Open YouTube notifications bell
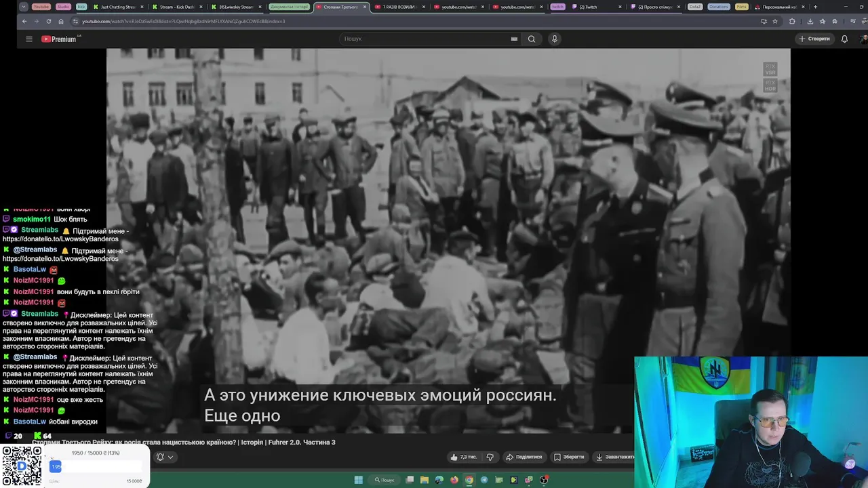868x488 pixels. (x=844, y=39)
